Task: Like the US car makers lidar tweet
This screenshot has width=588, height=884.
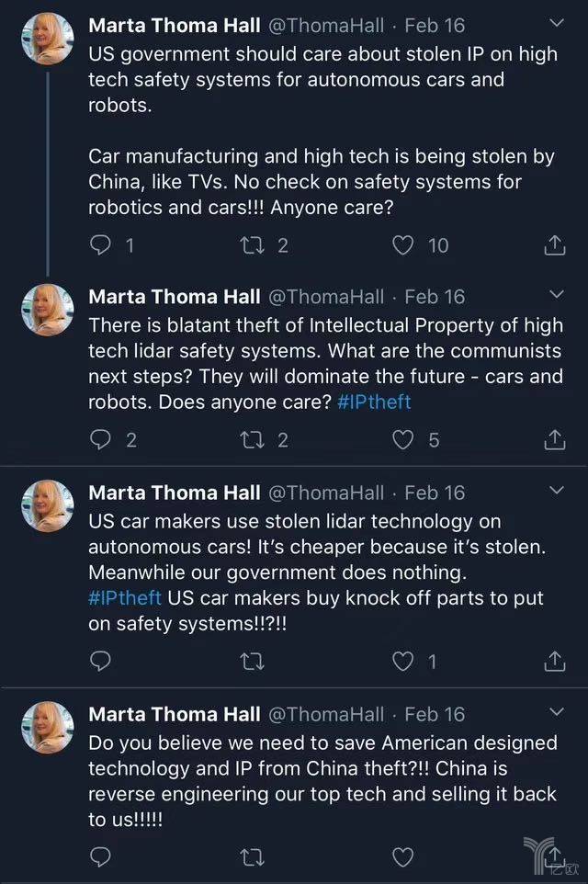Action: pyautogui.click(x=402, y=661)
